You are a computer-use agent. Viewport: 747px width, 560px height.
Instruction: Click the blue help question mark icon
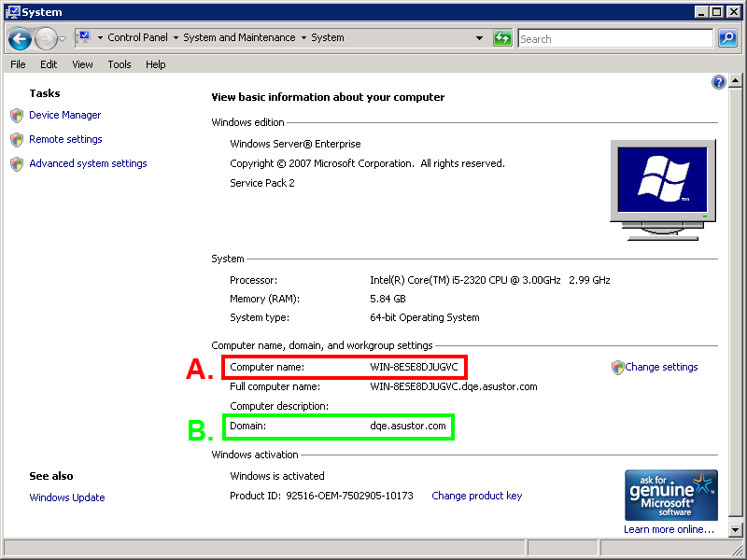[718, 82]
